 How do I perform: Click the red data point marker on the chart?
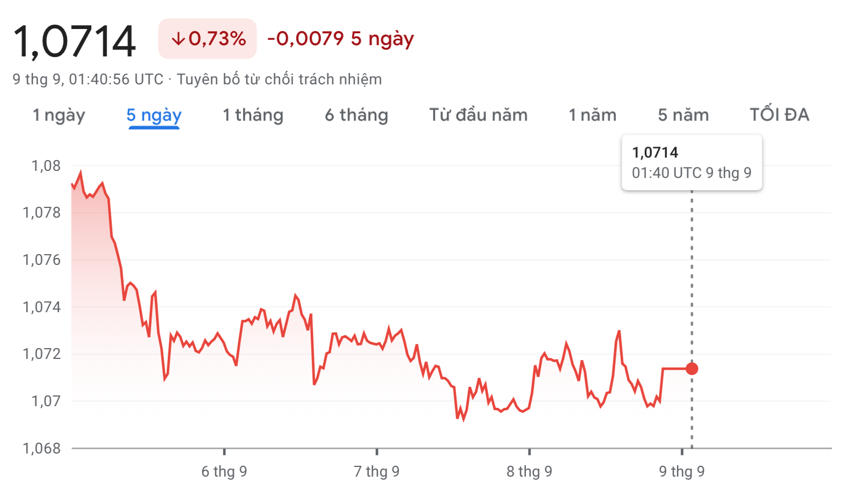(x=692, y=369)
